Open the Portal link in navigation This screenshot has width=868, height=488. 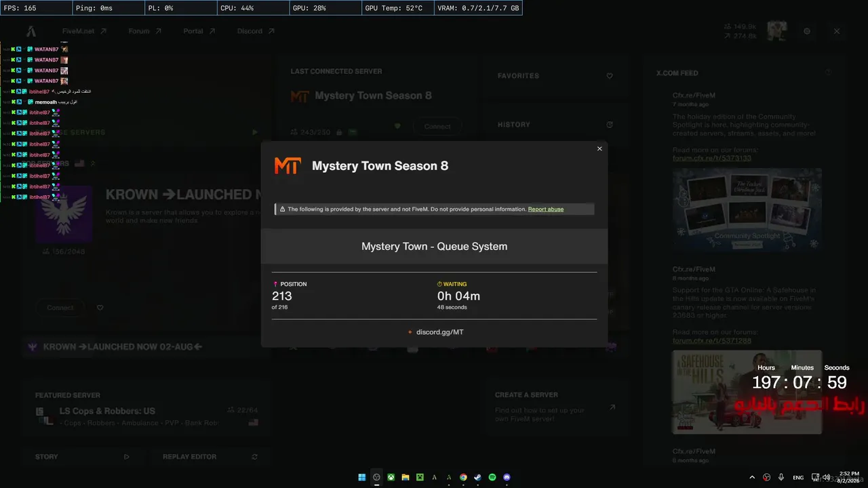tap(199, 31)
